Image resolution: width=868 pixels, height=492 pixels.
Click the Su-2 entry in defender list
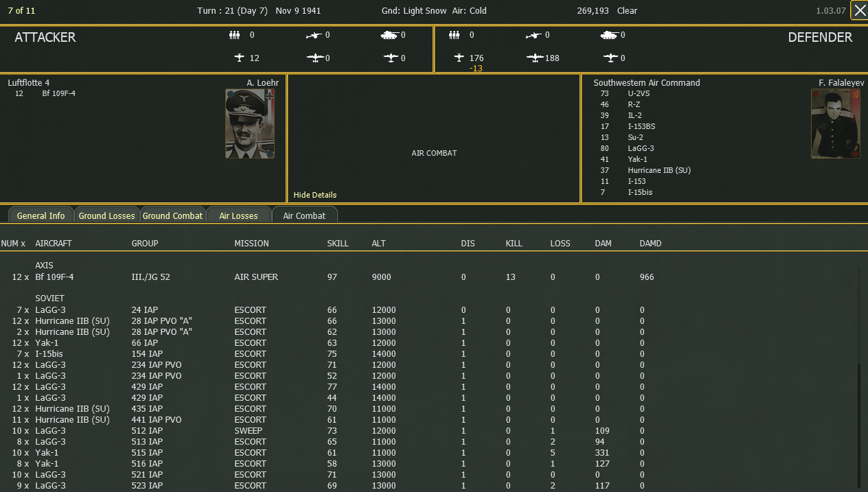[x=636, y=137]
